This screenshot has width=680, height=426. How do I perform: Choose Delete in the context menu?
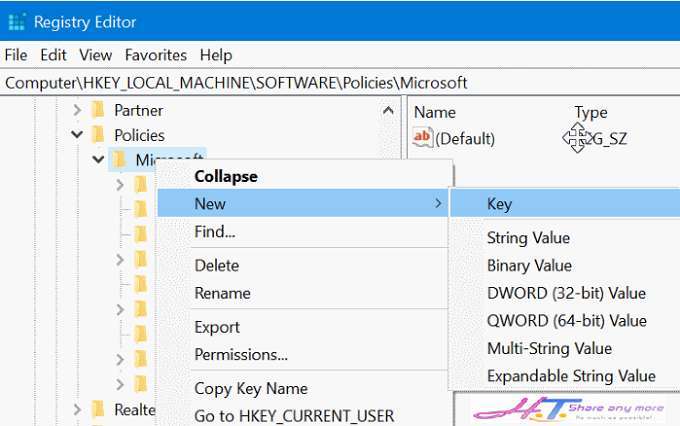[x=216, y=265]
